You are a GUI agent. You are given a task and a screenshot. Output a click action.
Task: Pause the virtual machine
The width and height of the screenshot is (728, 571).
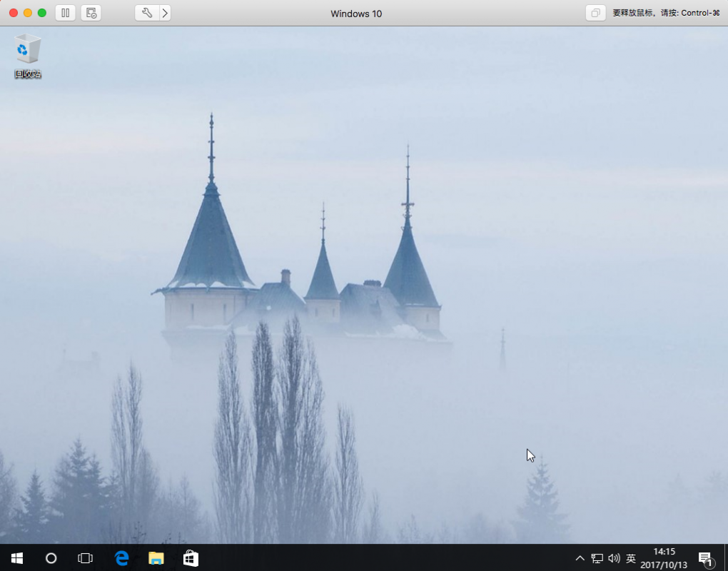[x=66, y=13]
